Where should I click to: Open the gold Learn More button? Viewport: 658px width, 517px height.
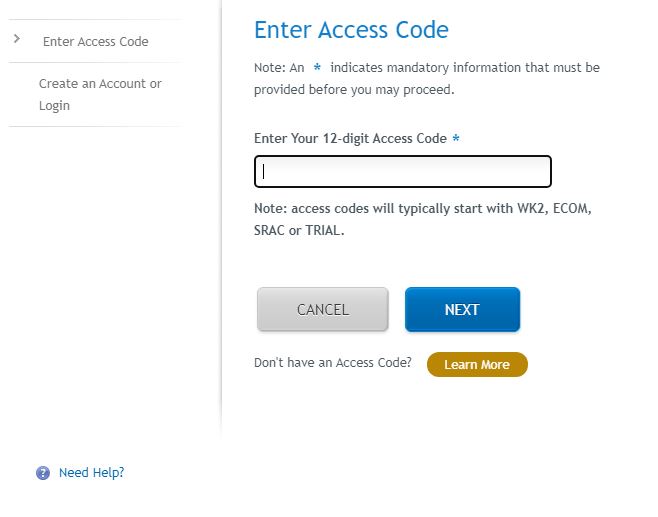coord(477,364)
